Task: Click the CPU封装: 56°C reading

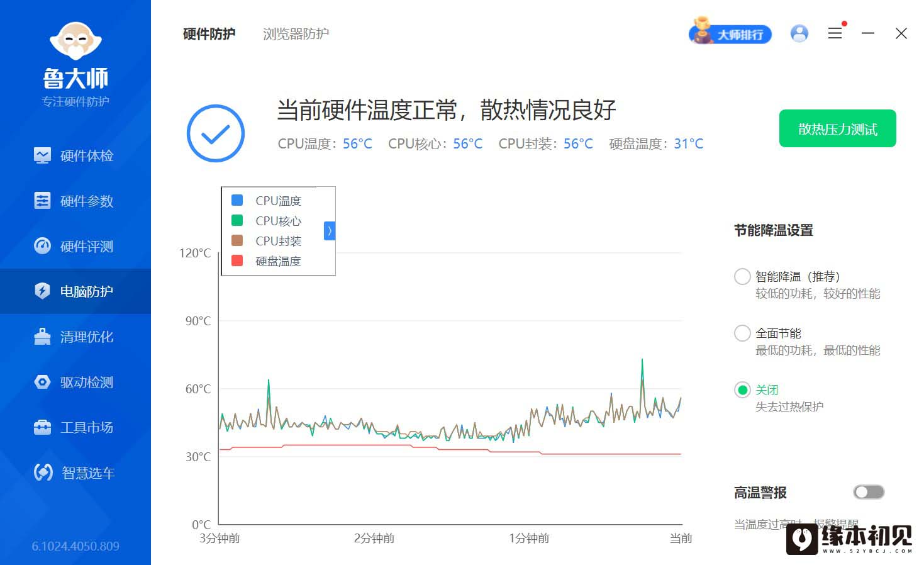Action: tap(546, 144)
